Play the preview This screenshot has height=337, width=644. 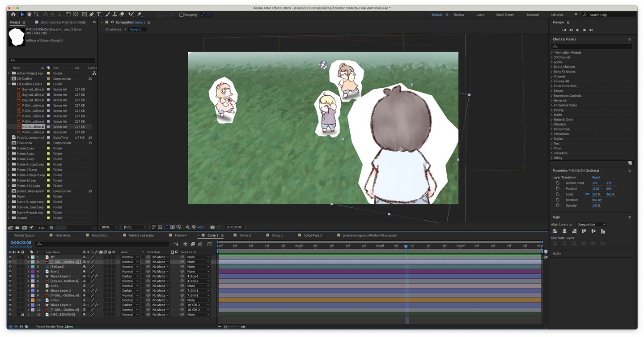pos(577,30)
